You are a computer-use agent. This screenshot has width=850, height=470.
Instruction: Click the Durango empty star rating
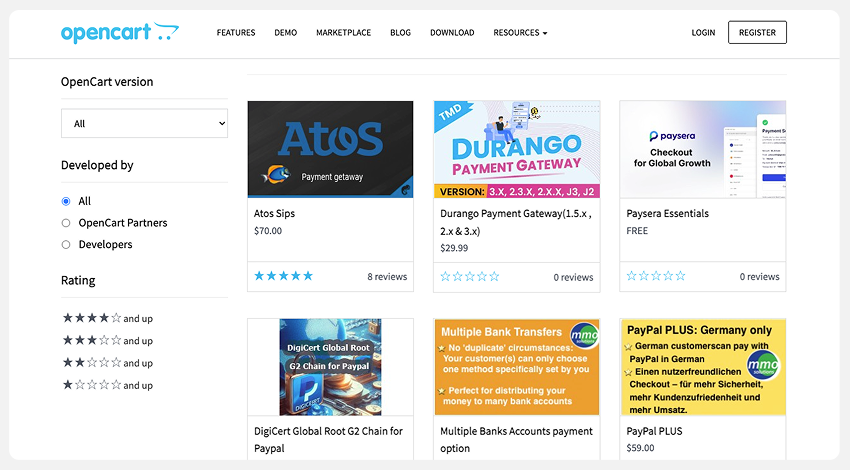(469, 276)
